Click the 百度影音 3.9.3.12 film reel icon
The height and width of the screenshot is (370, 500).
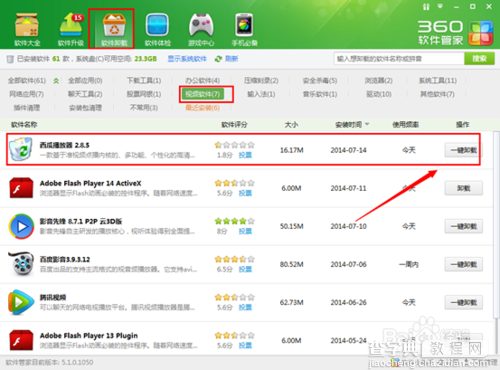point(21,264)
